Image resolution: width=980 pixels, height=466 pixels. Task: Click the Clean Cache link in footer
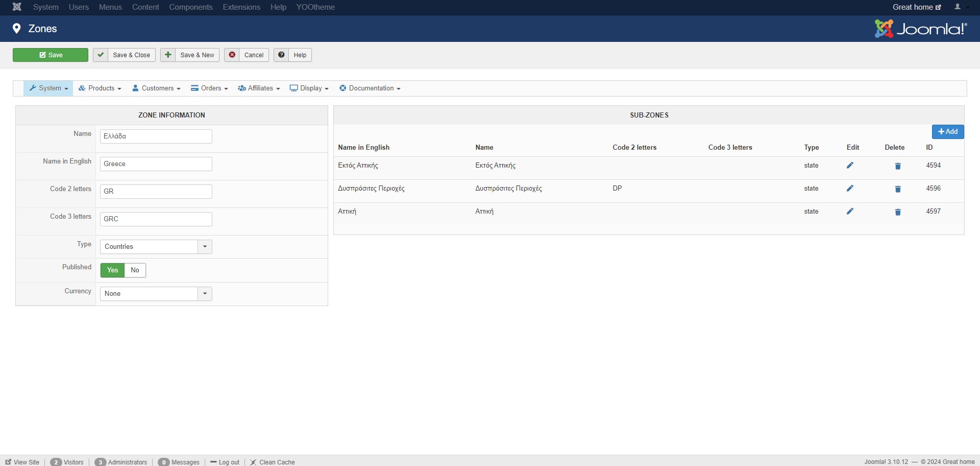coord(273,462)
